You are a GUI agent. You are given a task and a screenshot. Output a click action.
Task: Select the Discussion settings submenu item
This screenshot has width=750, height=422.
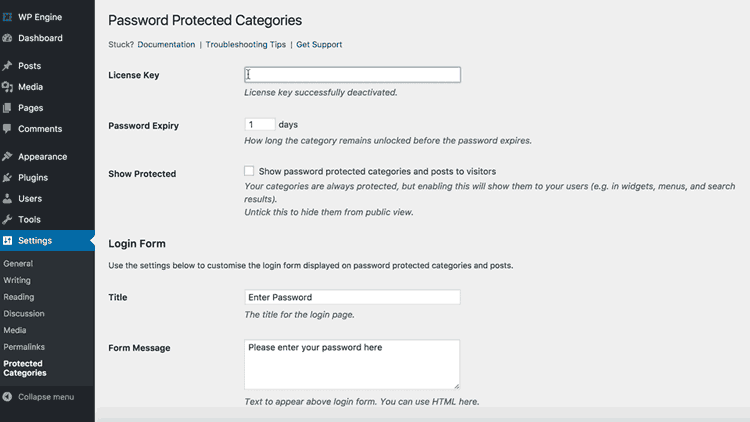[x=24, y=313]
